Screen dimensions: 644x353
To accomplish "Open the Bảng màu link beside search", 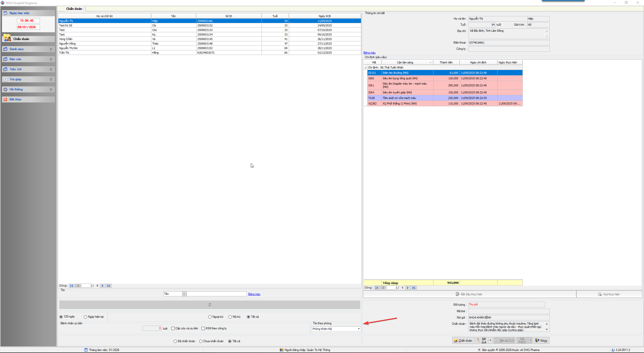I will click(x=254, y=294).
